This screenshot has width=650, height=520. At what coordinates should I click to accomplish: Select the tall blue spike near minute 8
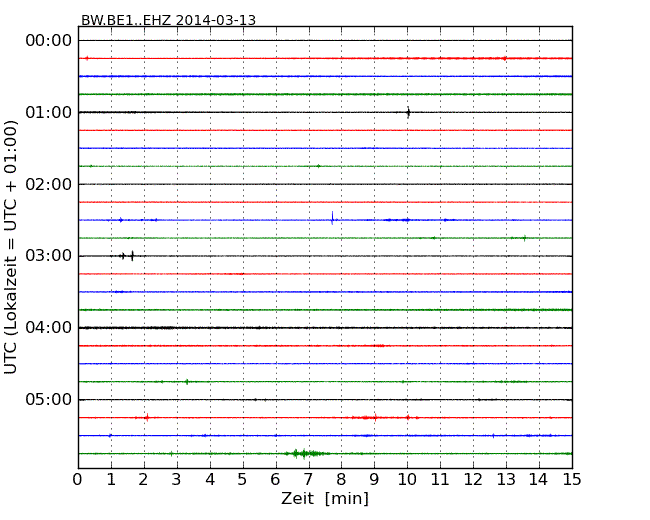tap(332, 218)
